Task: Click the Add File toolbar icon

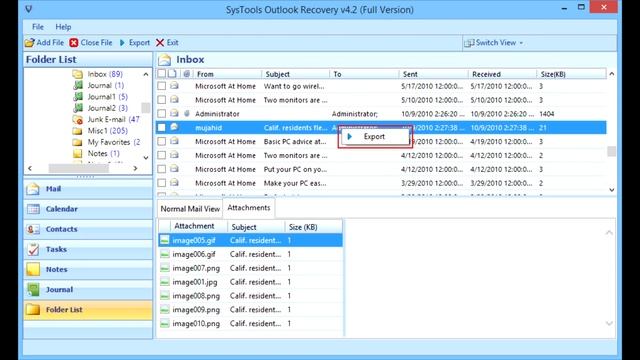Action: [29, 42]
